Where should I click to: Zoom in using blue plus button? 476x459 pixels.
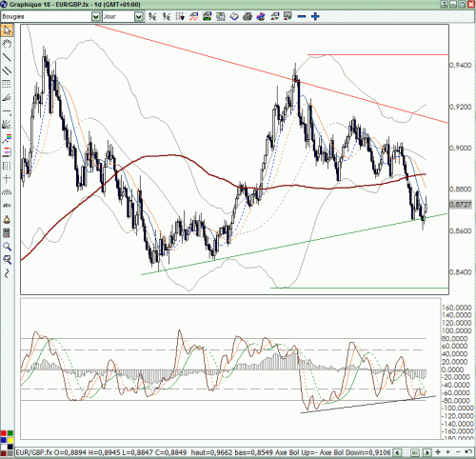coord(315,16)
